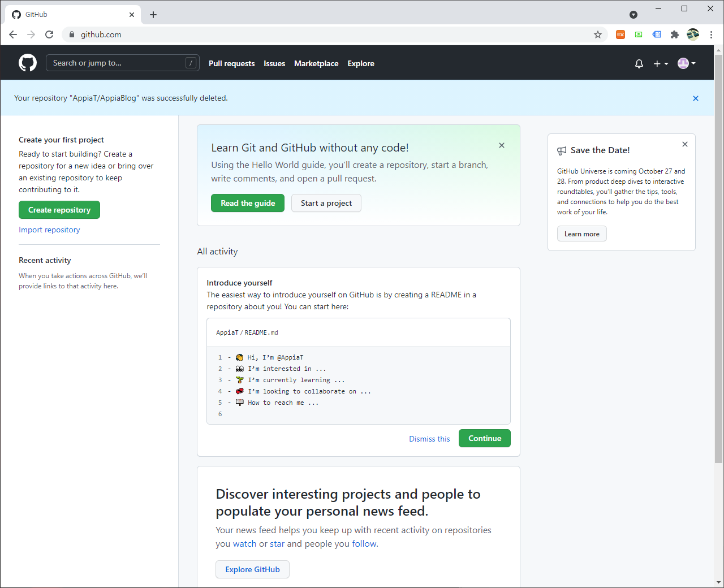Go to Marketplace
This screenshot has height=588, width=724.
point(316,63)
